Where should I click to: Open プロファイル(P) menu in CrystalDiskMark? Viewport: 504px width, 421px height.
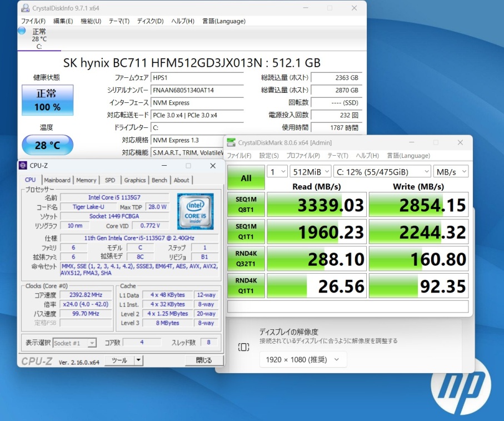303,156
